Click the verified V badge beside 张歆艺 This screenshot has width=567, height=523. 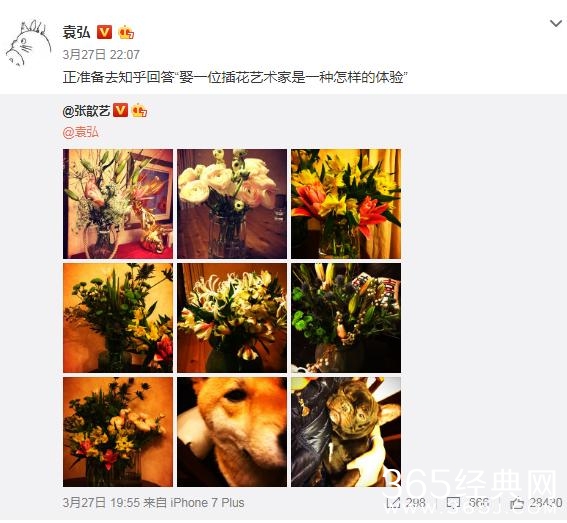(120, 110)
